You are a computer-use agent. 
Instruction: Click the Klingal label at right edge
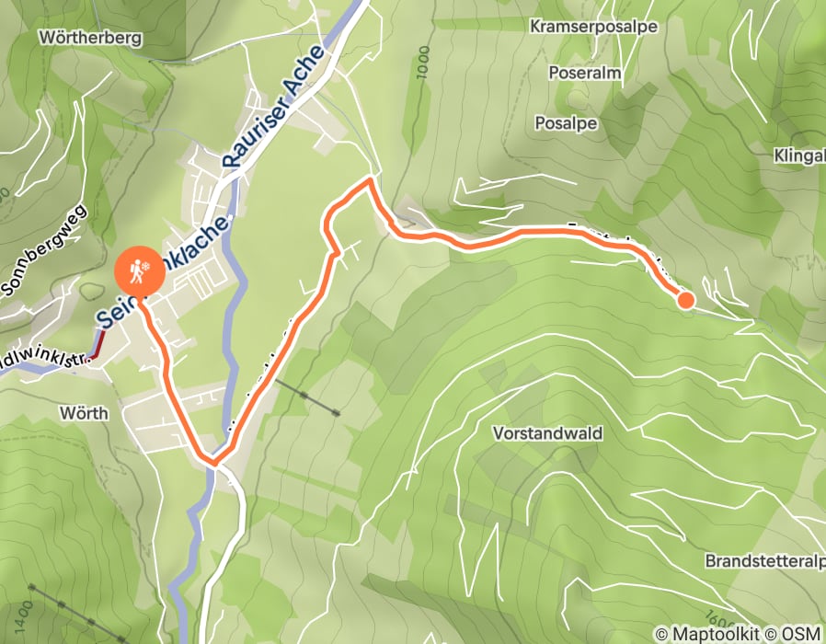click(799, 155)
